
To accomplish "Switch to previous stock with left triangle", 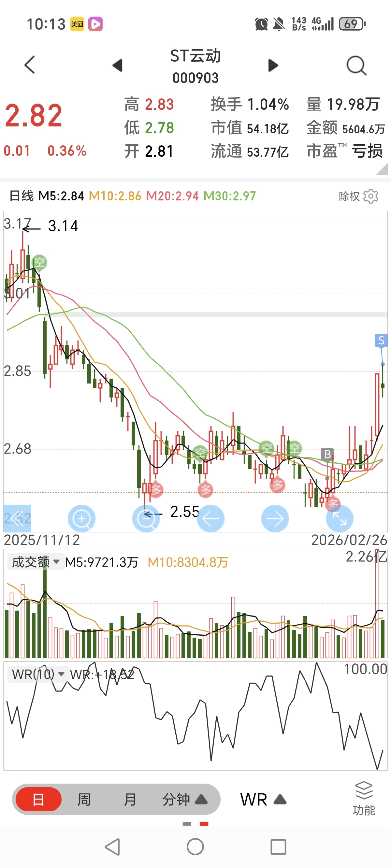I will tap(117, 65).
